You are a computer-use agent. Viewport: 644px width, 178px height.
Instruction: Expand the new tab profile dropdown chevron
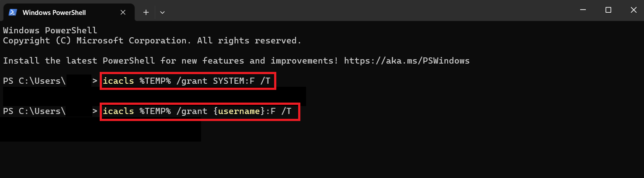point(162,12)
